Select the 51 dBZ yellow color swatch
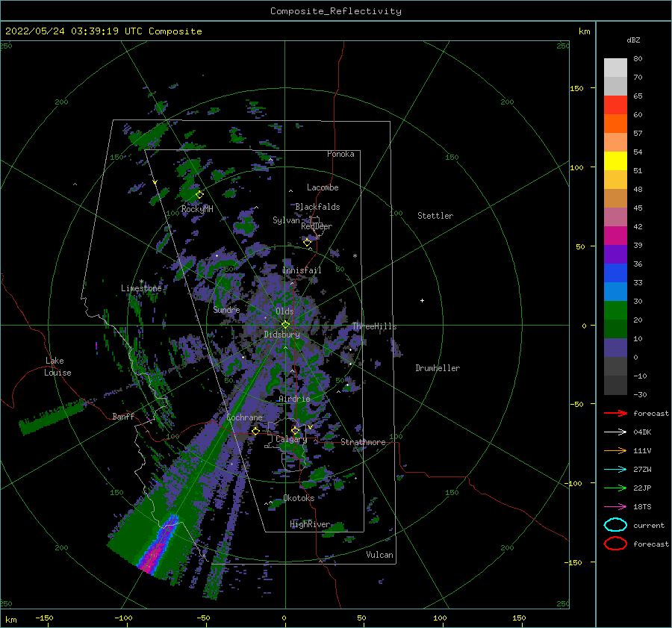672x628 pixels. coord(615,161)
